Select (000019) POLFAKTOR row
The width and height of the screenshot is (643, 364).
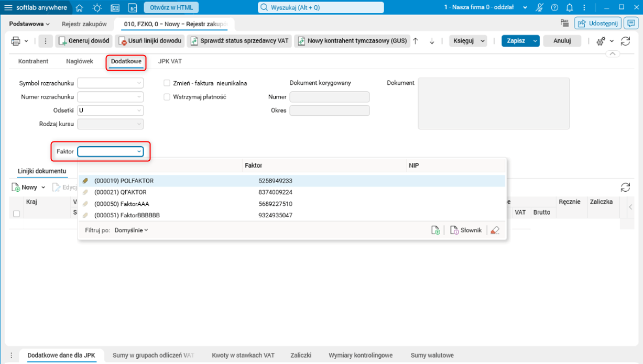click(291, 181)
